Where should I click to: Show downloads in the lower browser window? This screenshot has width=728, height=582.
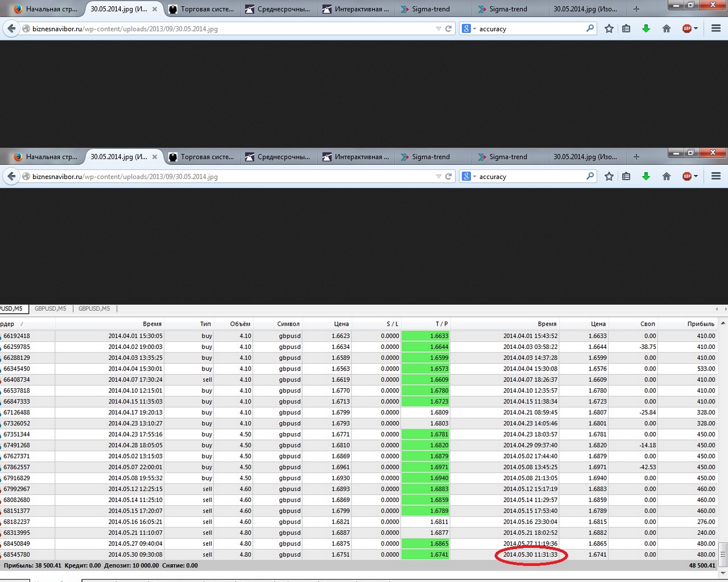(646, 176)
